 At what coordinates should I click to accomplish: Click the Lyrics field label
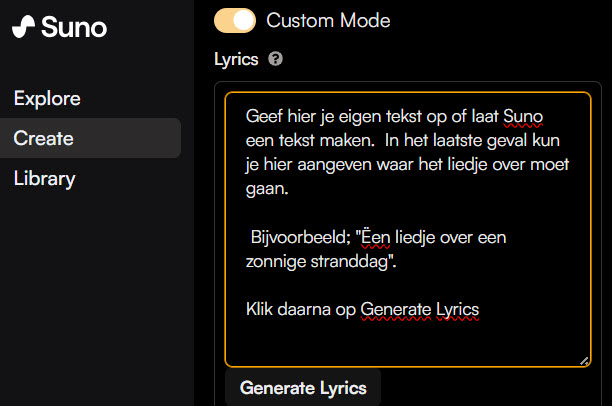click(236, 59)
